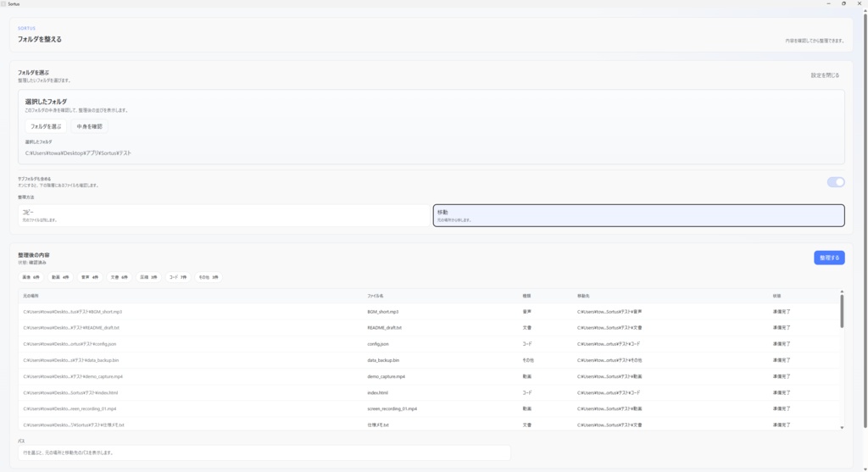Screen dimensions: 868x472
Task: Click the main window vertical scrollbar
Action: click(x=865, y=221)
